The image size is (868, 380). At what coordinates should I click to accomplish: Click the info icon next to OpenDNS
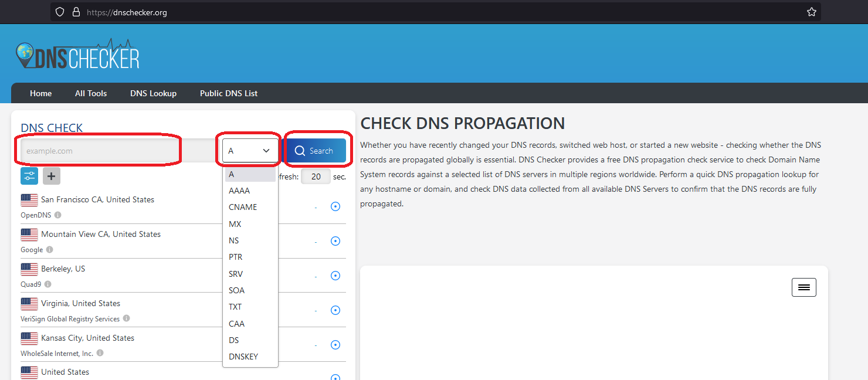click(x=57, y=215)
